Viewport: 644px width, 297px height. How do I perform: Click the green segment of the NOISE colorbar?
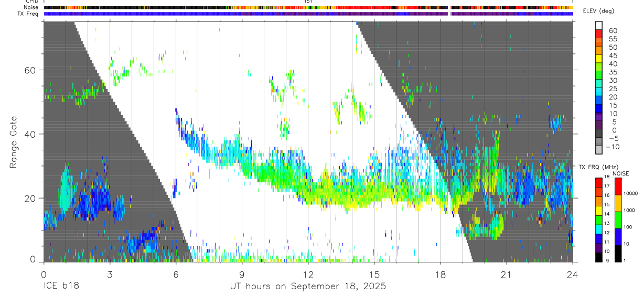[x=618, y=220]
